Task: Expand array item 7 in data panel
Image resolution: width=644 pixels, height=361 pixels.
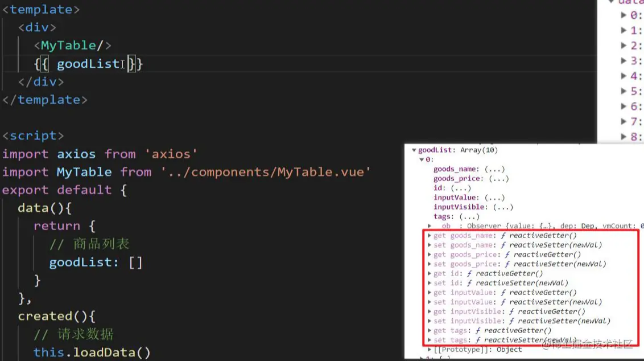Action: [x=624, y=122]
